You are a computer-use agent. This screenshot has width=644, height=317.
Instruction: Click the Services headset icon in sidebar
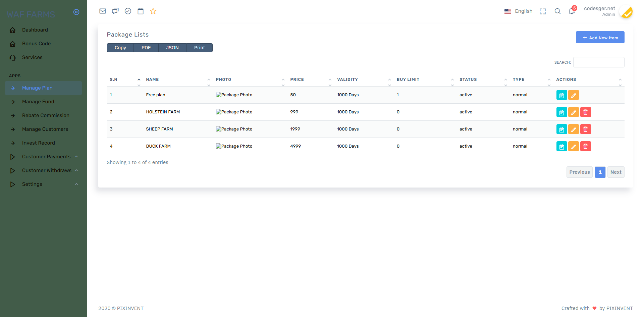pos(13,58)
